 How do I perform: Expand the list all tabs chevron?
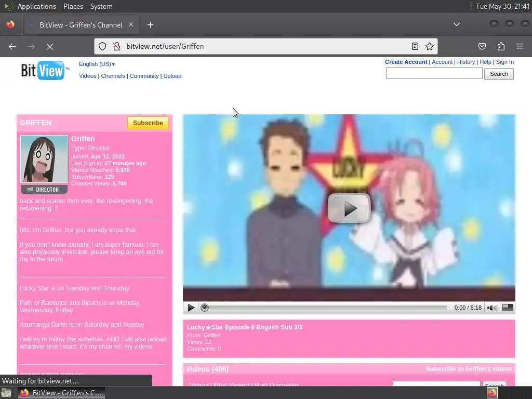click(457, 24)
